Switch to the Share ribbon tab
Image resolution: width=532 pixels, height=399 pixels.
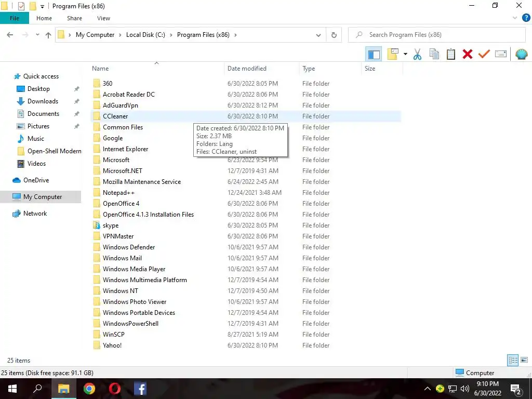[x=74, y=18]
